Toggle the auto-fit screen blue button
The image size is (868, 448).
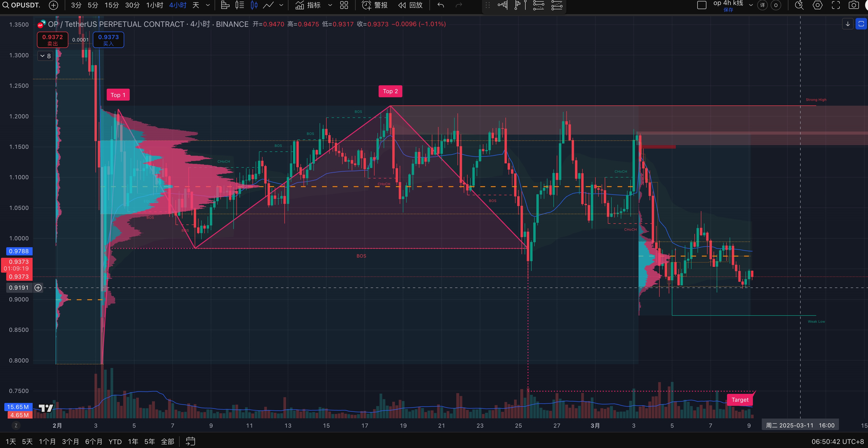861,24
